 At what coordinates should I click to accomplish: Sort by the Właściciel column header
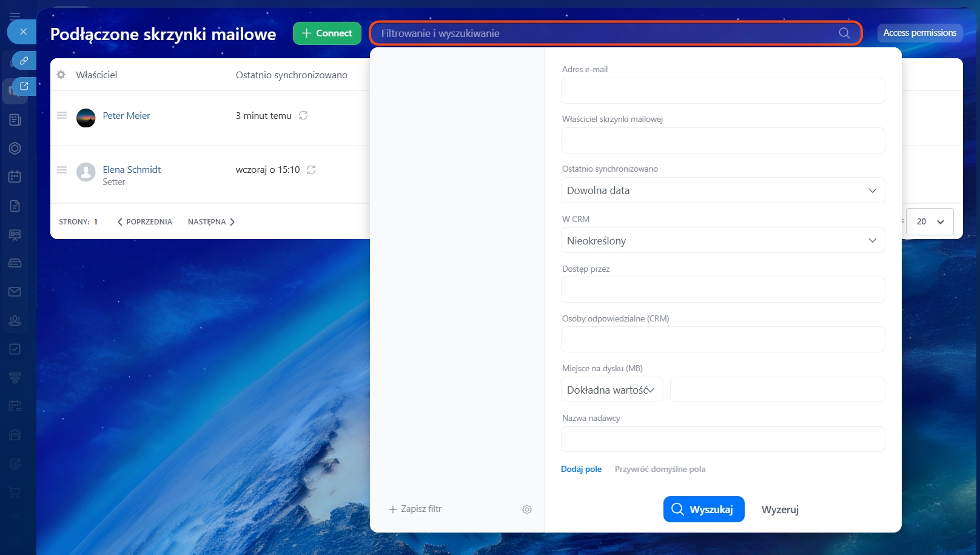[96, 75]
